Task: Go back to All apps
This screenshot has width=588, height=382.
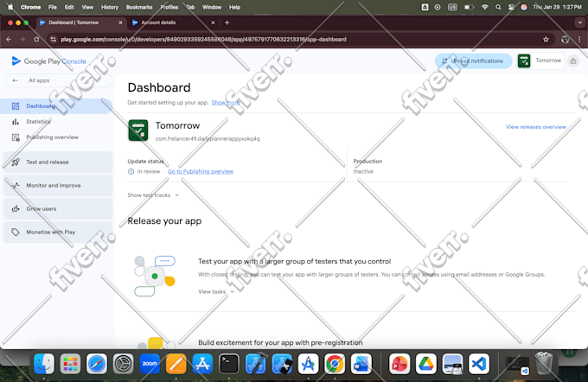Action: tap(60, 80)
